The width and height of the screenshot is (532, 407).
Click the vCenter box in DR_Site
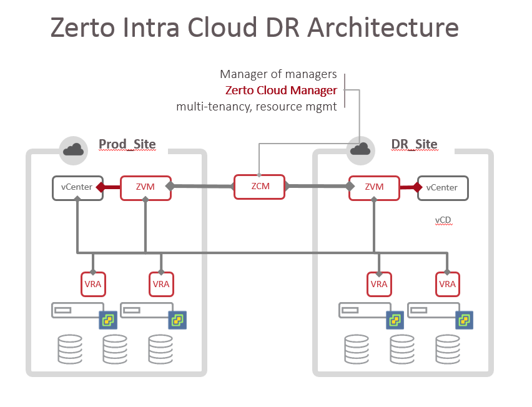point(443,188)
